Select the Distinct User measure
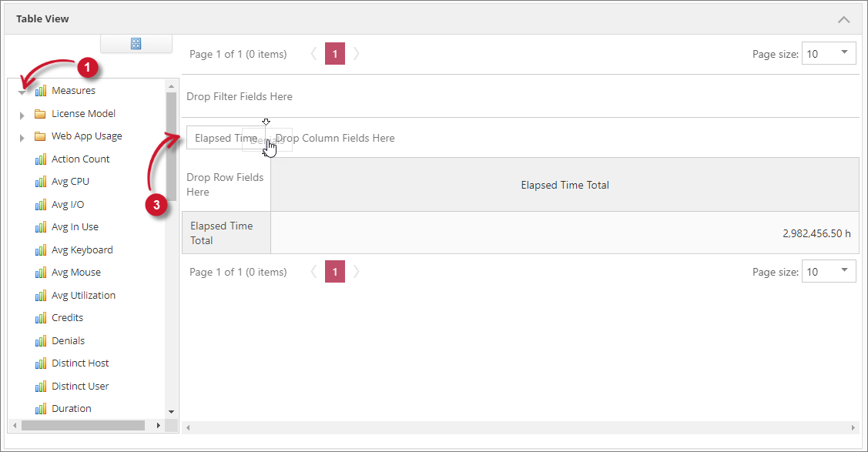The height and width of the screenshot is (452, 868). click(80, 386)
